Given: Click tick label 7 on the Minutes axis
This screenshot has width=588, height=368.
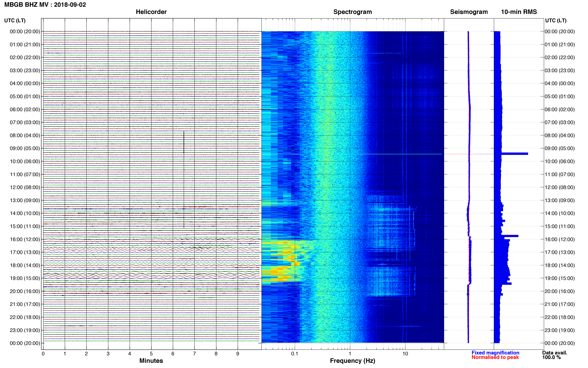Looking at the screenshot, I should pos(195,354).
